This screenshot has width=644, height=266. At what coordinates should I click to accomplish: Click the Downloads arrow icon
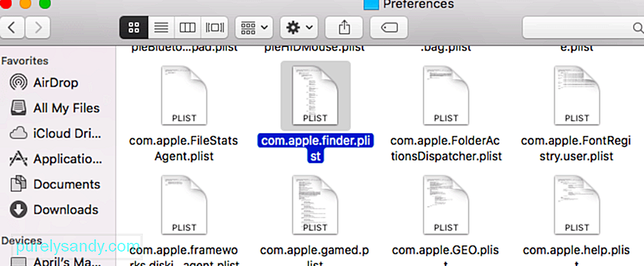[18, 210]
